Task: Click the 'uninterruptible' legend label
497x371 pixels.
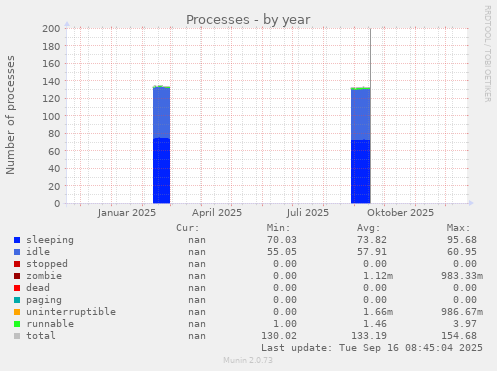Action: tap(71, 312)
